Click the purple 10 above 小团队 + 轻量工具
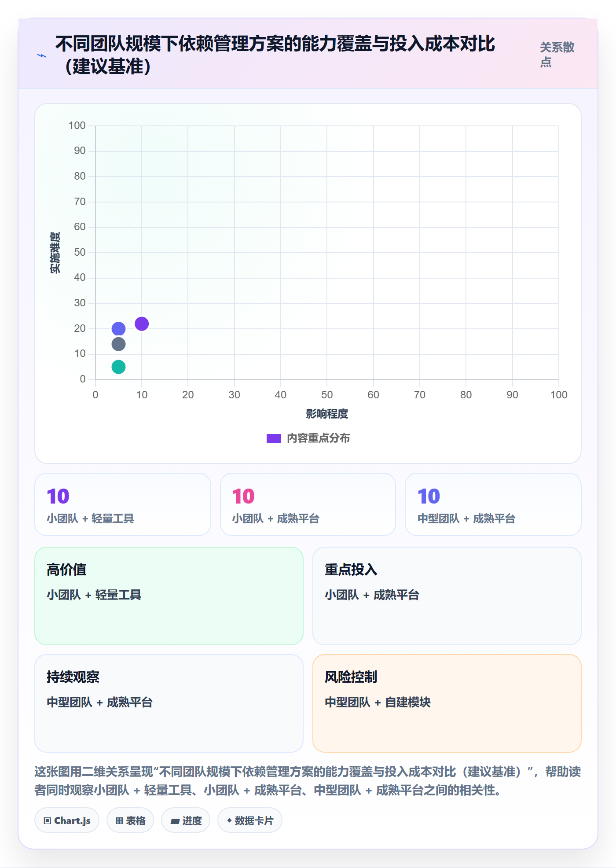The width and height of the screenshot is (616, 868). coord(58,497)
